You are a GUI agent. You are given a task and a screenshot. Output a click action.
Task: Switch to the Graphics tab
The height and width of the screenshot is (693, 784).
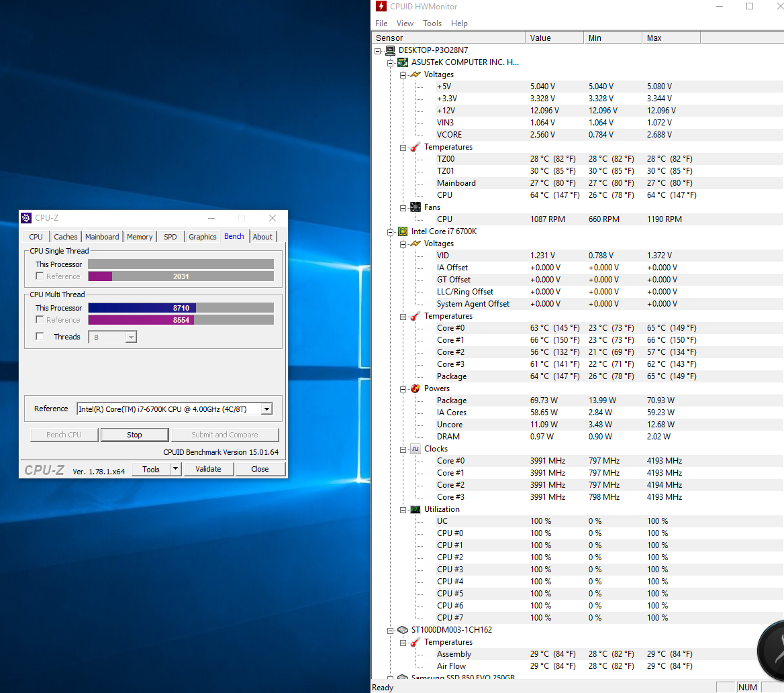(x=203, y=237)
